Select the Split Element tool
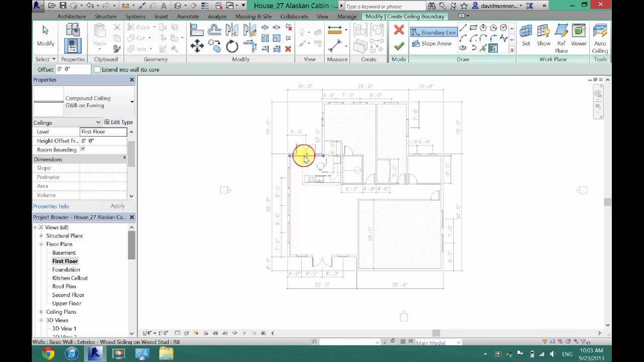Screen dimensions: 644x362 point(265,27)
